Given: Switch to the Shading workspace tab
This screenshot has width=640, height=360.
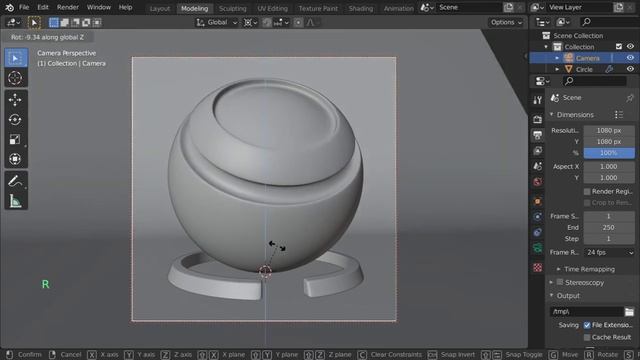Looking at the screenshot, I should 361,8.
